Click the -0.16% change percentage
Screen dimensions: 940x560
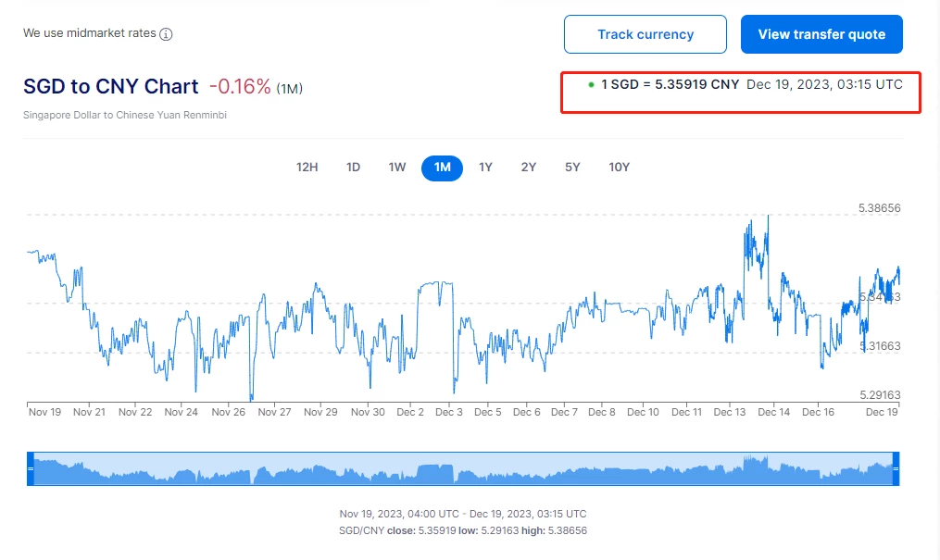pos(240,87)
